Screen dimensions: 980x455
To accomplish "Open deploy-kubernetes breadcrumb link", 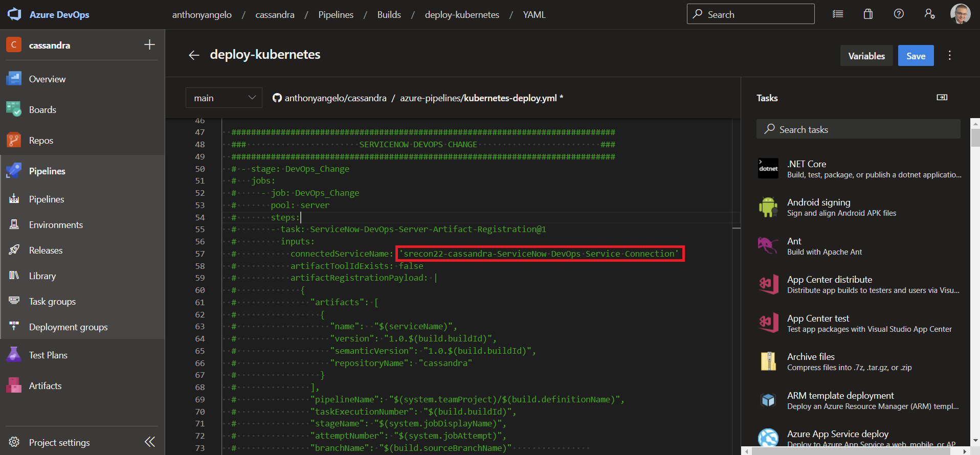I will click(x=462, y=15).
